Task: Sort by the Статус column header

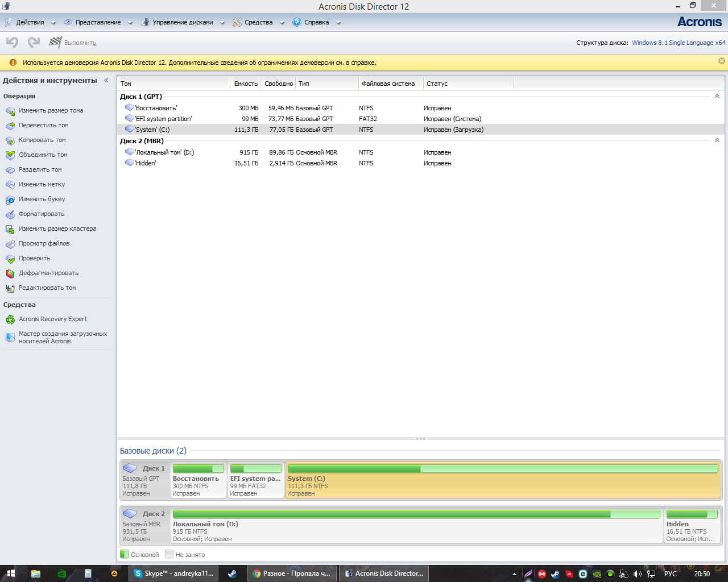Action: 469,84
